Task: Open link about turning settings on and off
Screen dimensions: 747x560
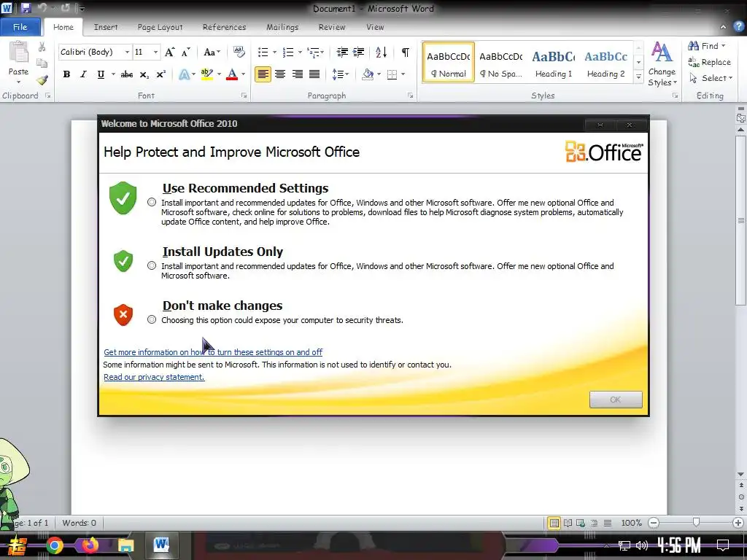Action: (213, 352)
